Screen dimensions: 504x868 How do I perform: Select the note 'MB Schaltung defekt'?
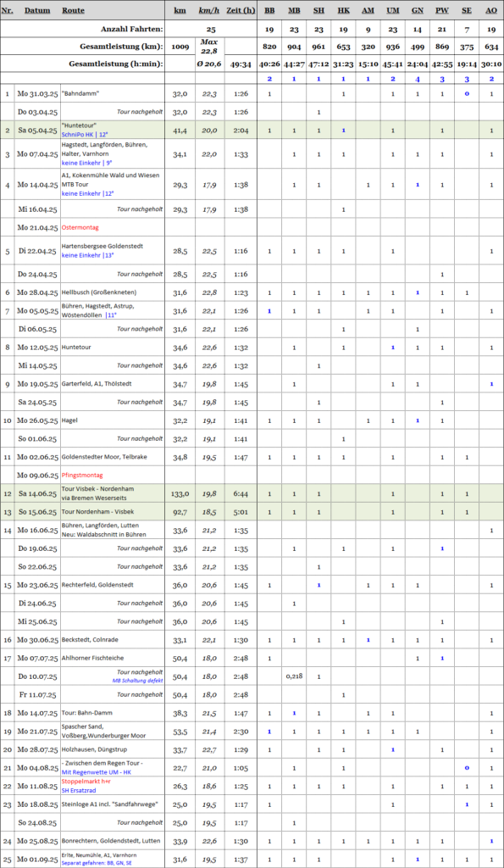point(137,681)
